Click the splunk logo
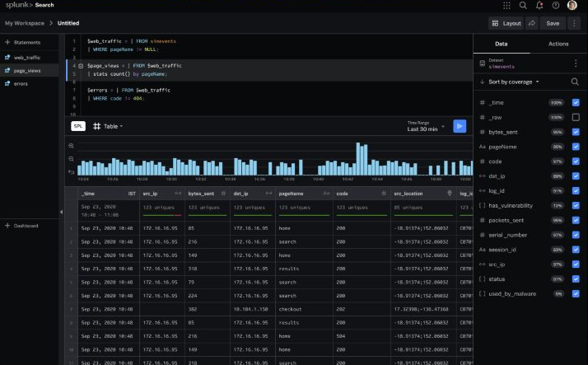Screen dimensions: 588x365 pyautogui.click(x=19, y=5)
